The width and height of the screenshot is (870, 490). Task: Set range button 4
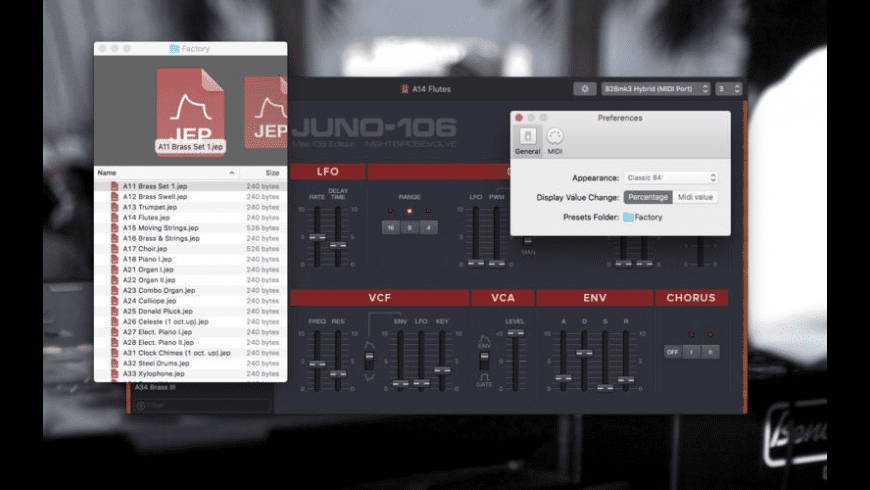[x=428, y=228]
